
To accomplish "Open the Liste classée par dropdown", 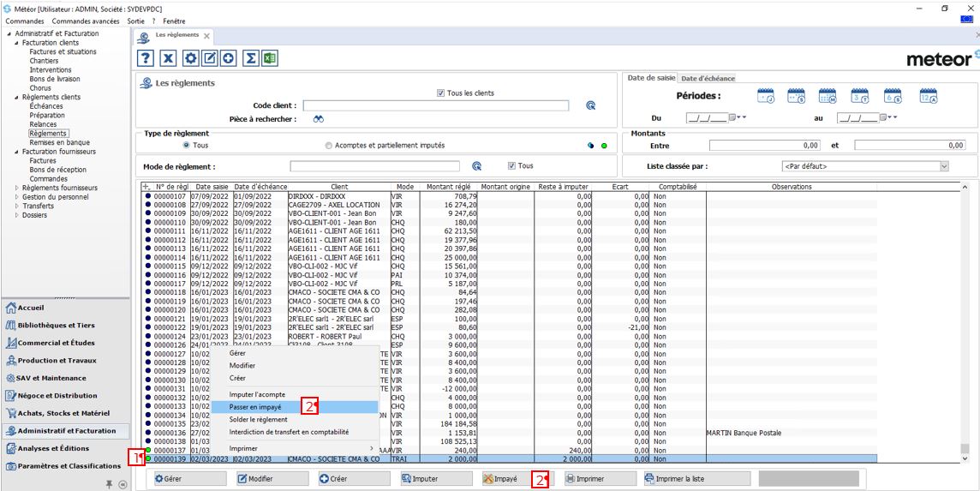I will coord(944,166).
